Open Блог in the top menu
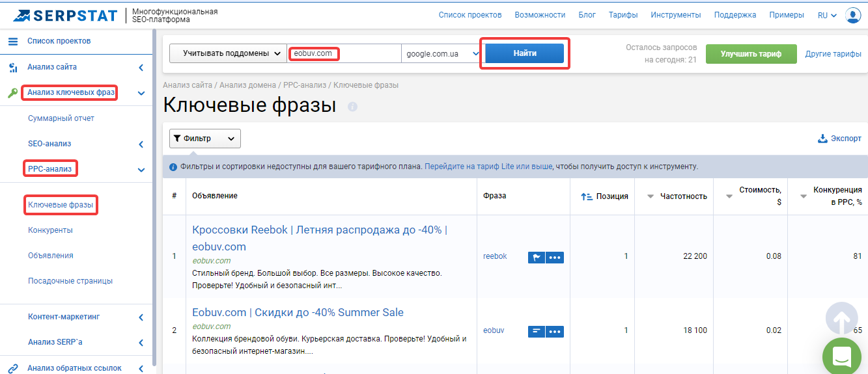This screenshot has height=374, width=868. [587, 15]
